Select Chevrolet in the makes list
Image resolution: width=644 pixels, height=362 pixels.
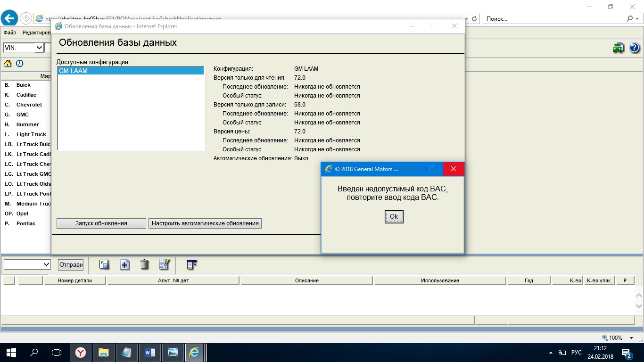[x=29, y=105]
